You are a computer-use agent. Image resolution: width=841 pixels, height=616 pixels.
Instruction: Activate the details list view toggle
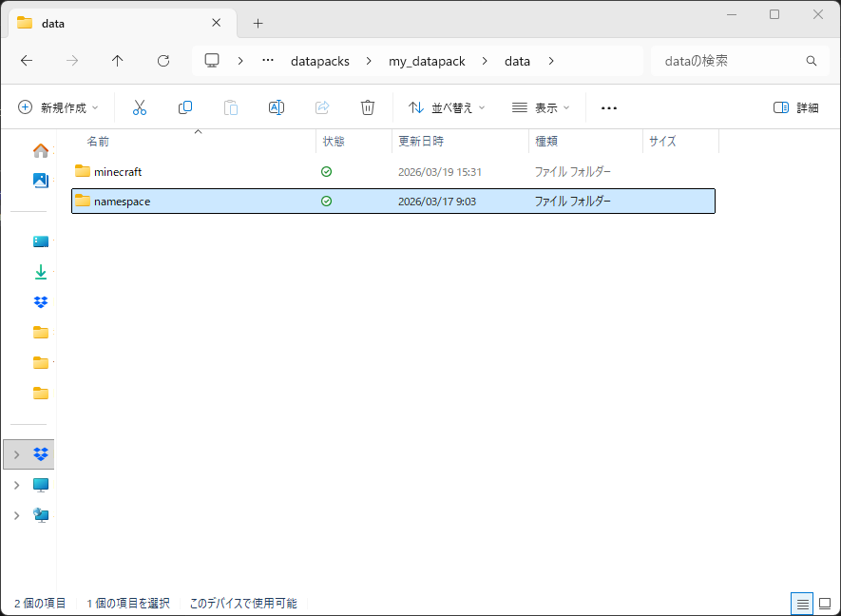(x=801, y=604)
